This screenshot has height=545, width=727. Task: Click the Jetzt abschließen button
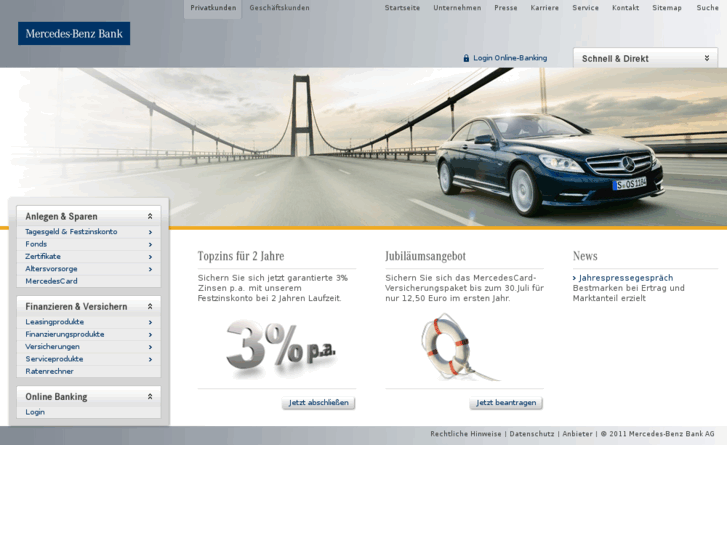(319, 403)
